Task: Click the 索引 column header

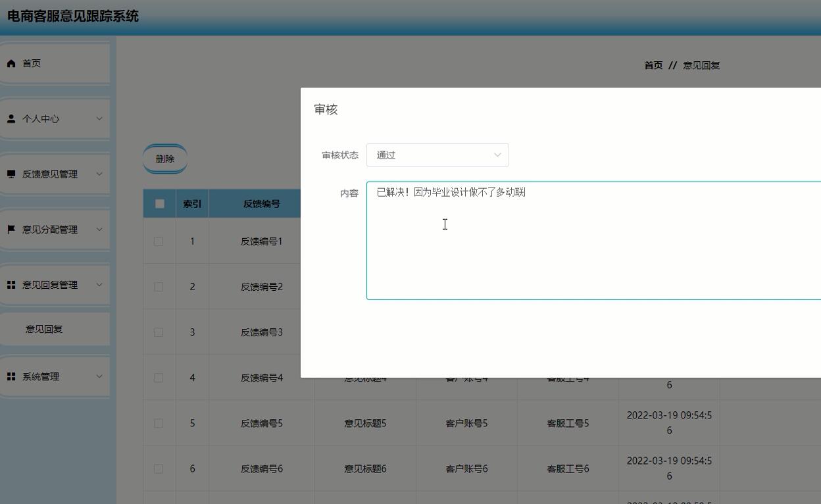Action: 192,204
